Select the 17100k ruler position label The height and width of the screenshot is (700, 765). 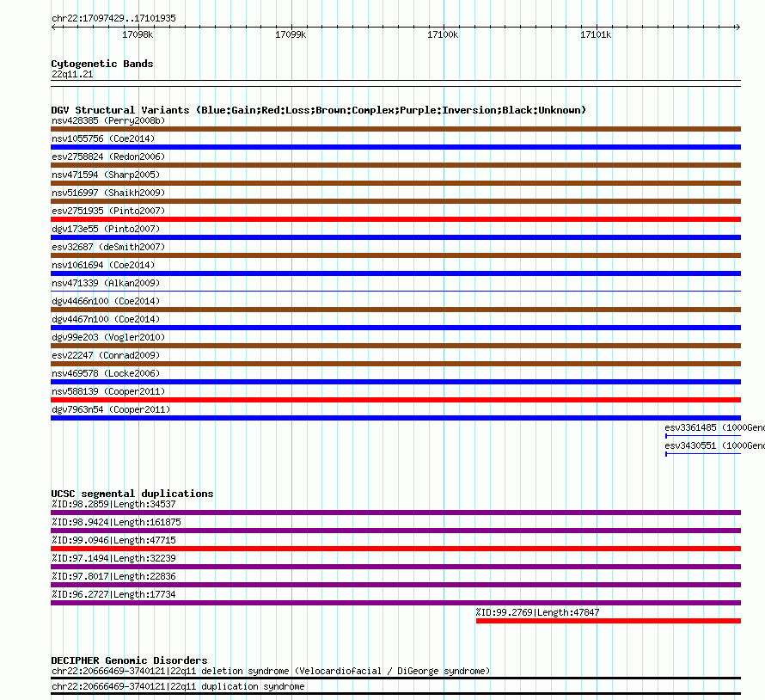443,34
